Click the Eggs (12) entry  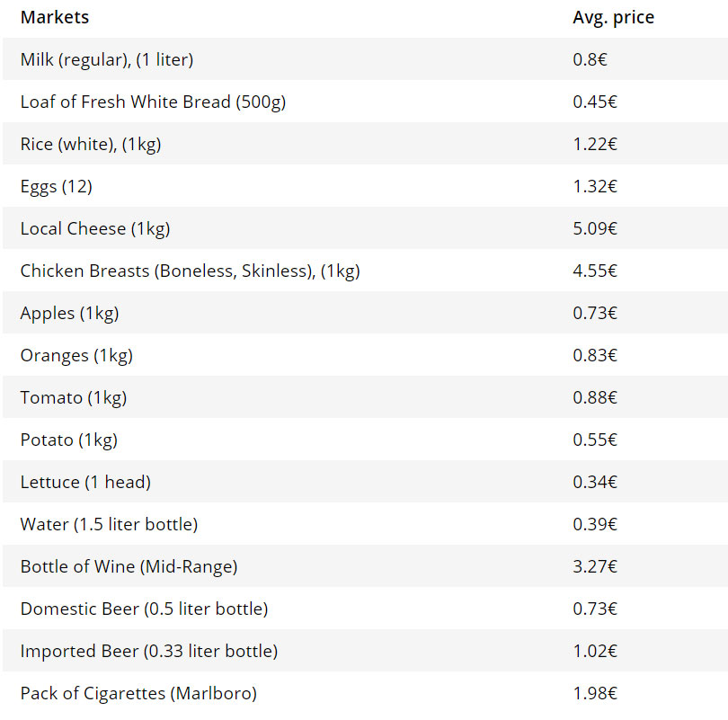57,186
